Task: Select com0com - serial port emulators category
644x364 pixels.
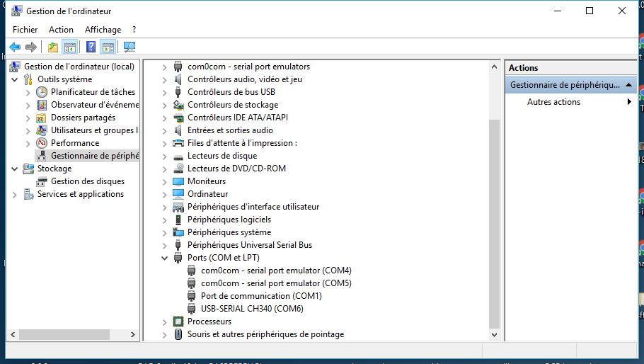Action: pos(249,67)
